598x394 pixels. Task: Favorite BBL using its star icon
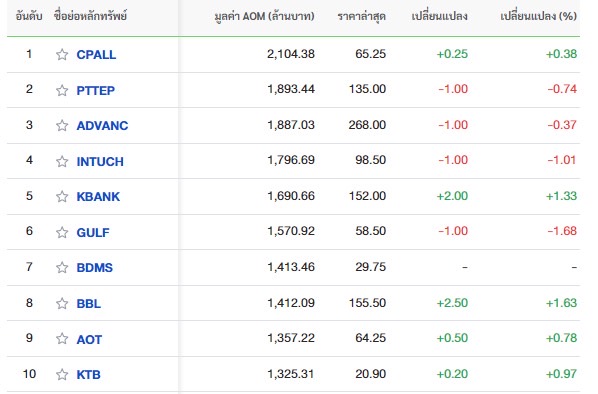click(x=62, y=303)
